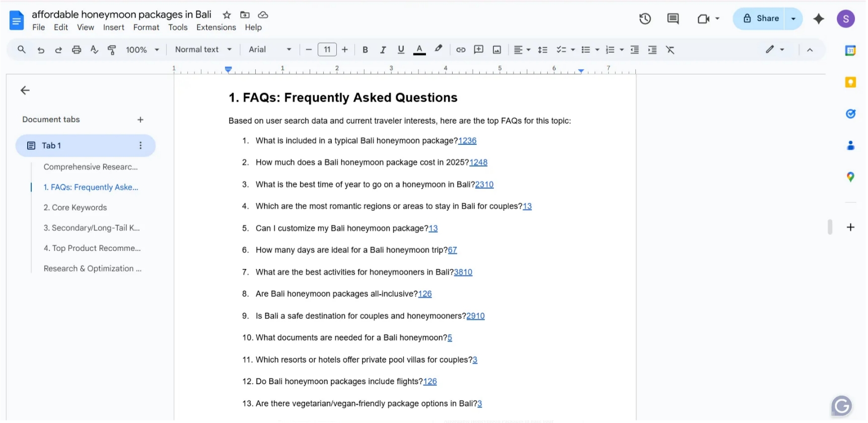Screen dimensions: 868x423
Task: Toggle bold formatting
Action: tap(365, 49)
